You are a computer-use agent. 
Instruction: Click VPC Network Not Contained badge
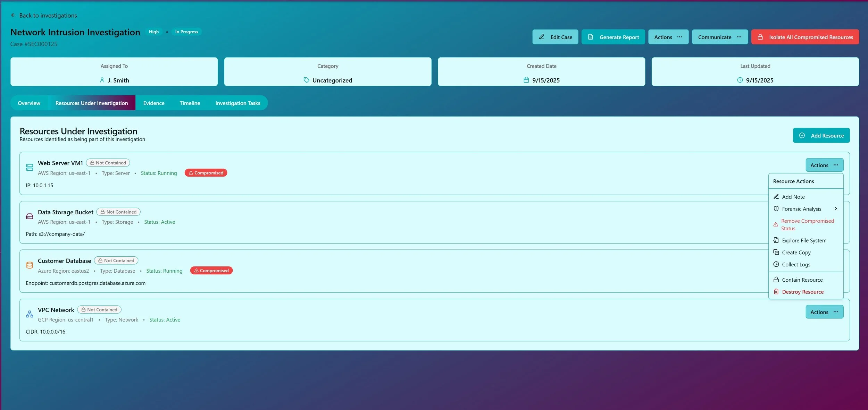click(x=99, y=310)
